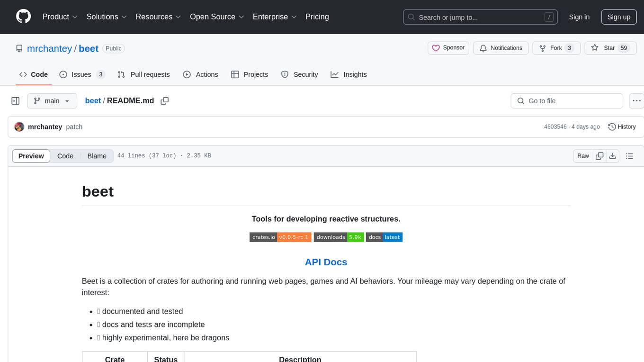Click the crates.io version badge

point(280,237)
